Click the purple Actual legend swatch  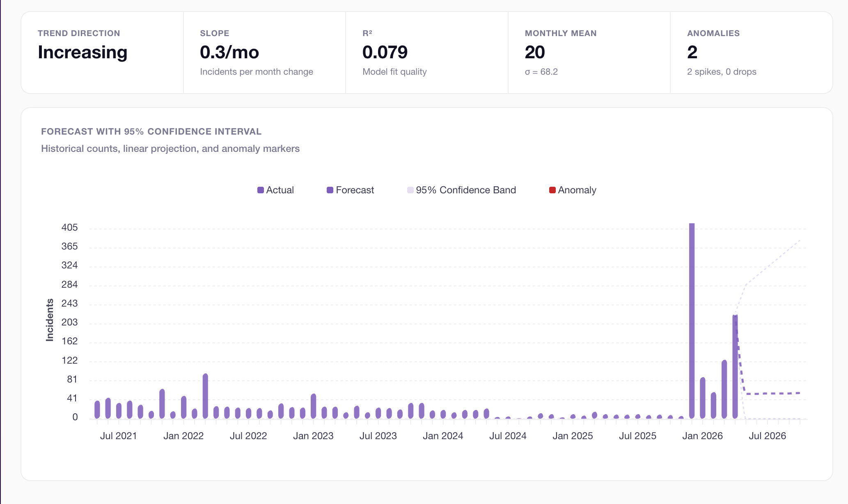(x=261, y=190)
